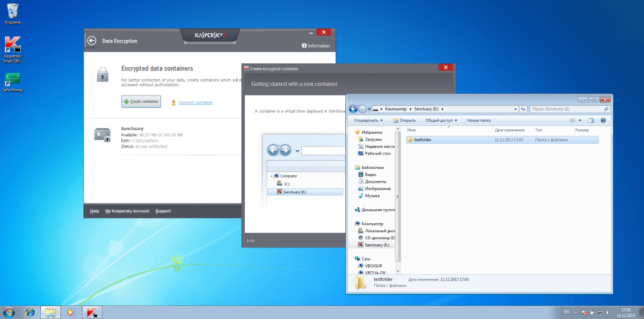Screen dimensions: 644x319
Task: Click the testfolder folder icon in file list
Action: 410,140
